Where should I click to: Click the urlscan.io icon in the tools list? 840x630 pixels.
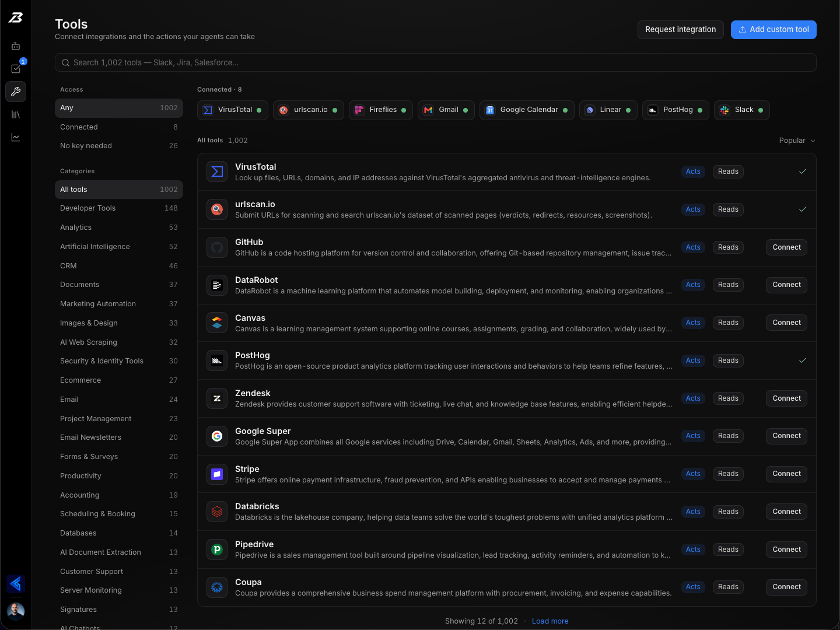217,209
